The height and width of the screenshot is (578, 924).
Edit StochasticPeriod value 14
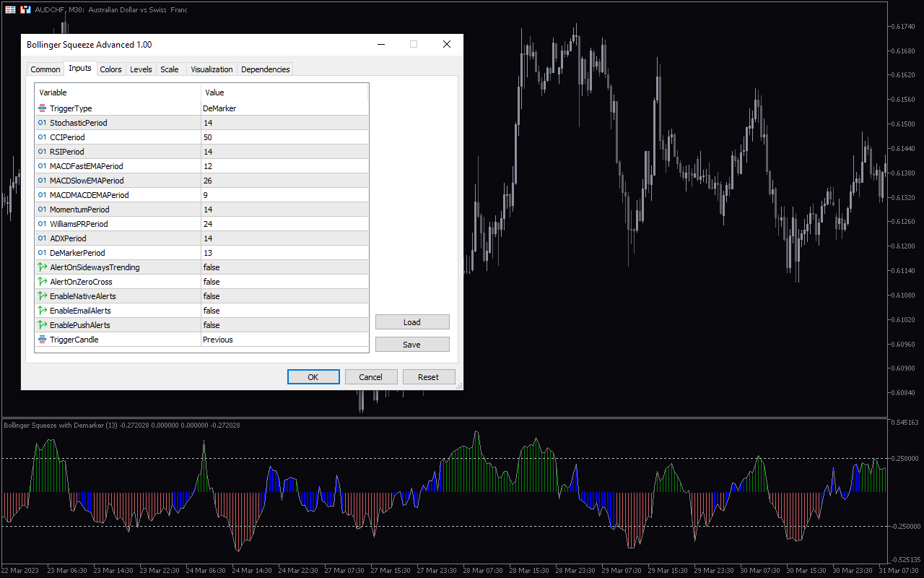click(284, 123)
